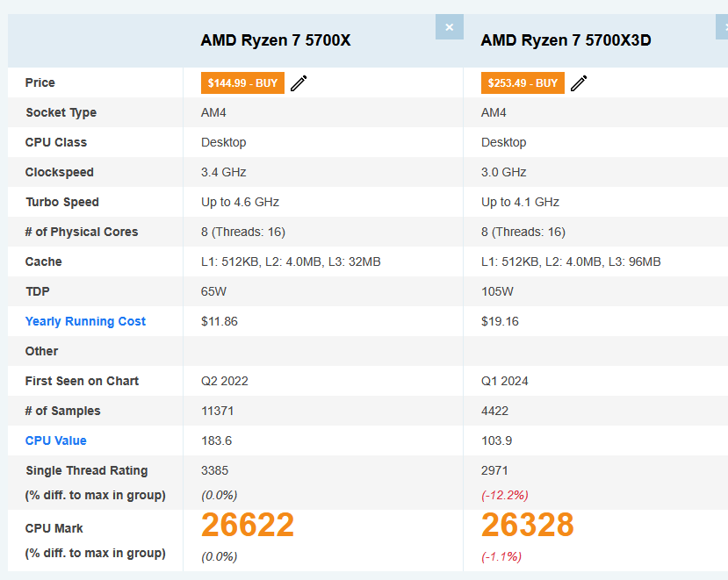
Task: Click the CPU Class row label
Action: tap(55, 142)
